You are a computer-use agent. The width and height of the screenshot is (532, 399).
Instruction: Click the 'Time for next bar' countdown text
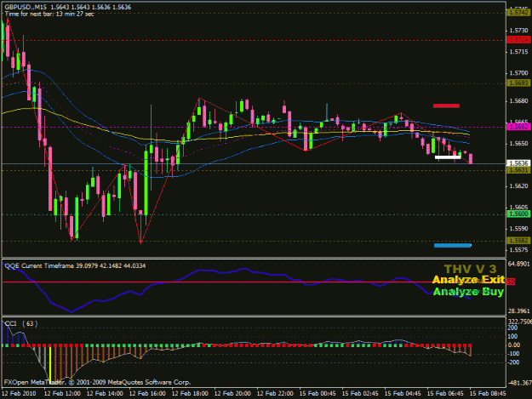(49, 14)
